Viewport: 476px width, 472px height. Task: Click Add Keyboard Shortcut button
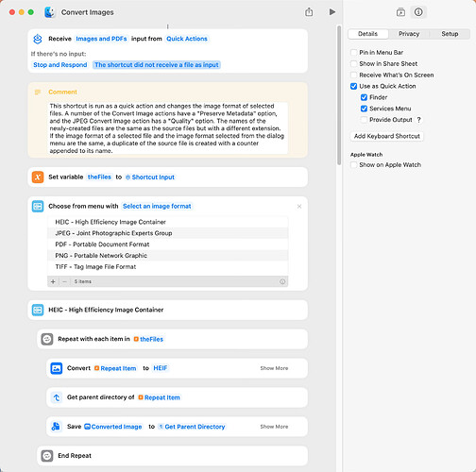click(387, 136)
